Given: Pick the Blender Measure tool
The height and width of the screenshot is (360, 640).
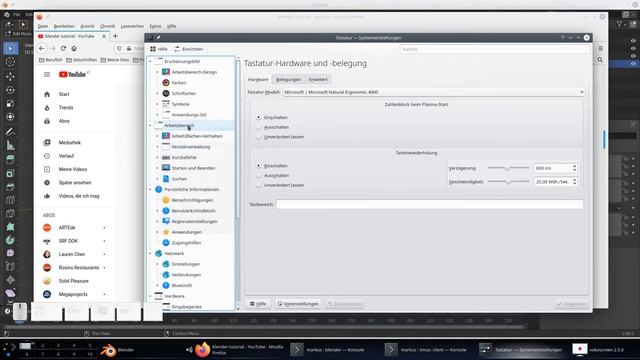Looking at the screenshot, I should coord(10,145).
